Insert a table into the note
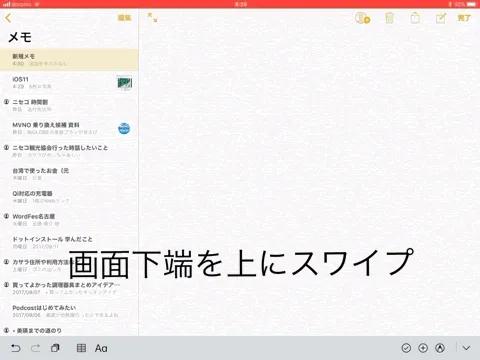This screenshot has width=480, height=360. tap(81, 348)
